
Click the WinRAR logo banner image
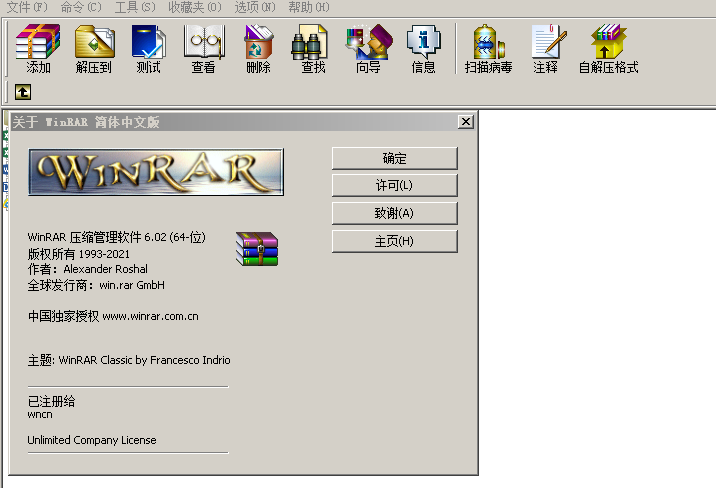pyautogui.click(x=156, y=172)
